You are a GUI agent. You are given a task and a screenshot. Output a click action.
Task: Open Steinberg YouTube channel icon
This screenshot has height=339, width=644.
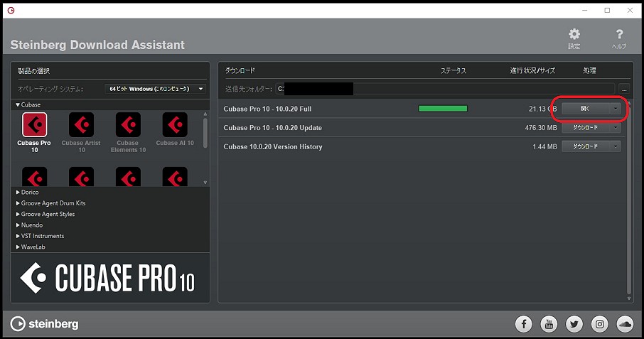549,324
